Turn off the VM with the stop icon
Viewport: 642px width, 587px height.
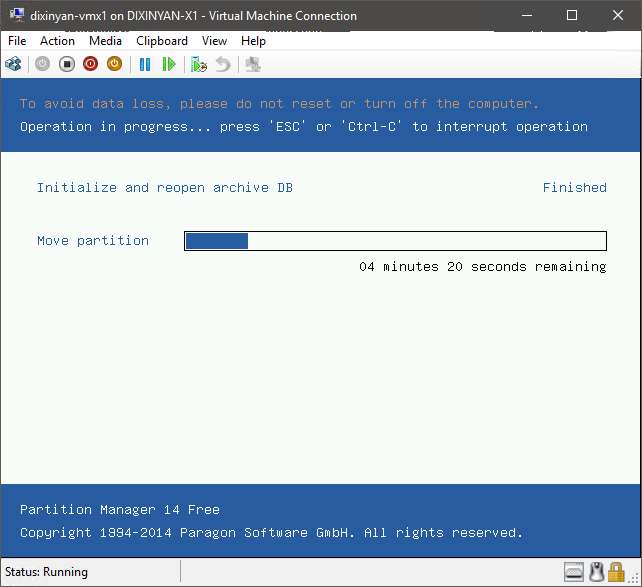[67, 64]
